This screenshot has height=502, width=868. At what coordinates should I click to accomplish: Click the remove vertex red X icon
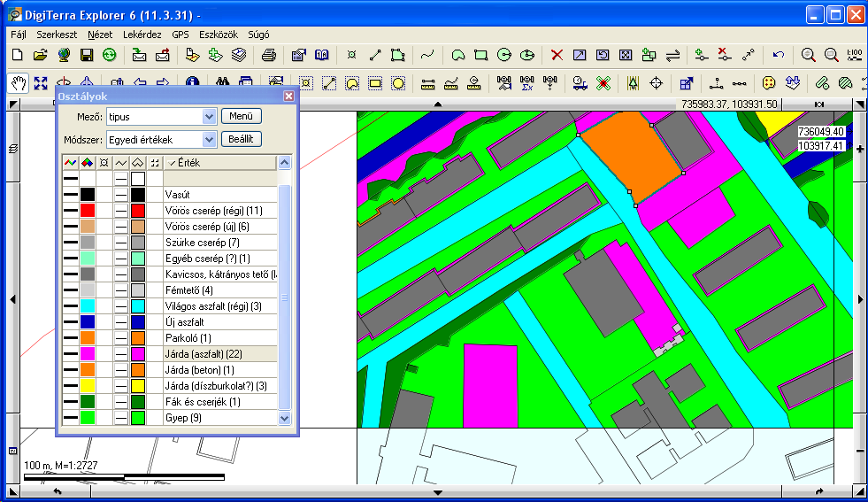pos(724,55)
